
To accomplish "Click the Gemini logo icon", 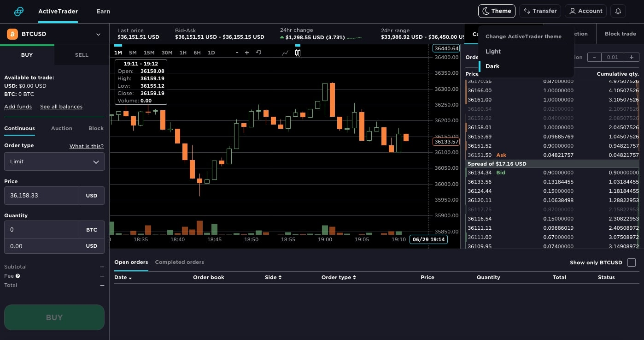I will pyautogui.click(x=18, y=12).
